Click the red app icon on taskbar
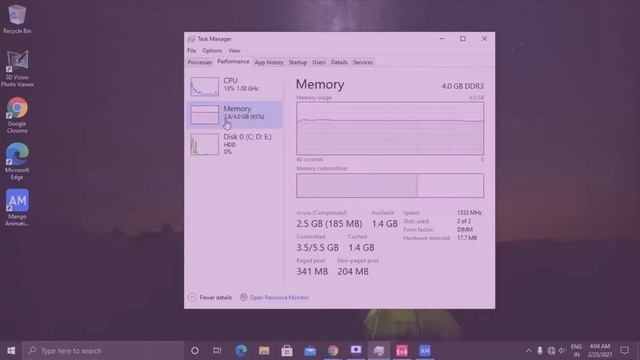640x360 pixels. 402,351
